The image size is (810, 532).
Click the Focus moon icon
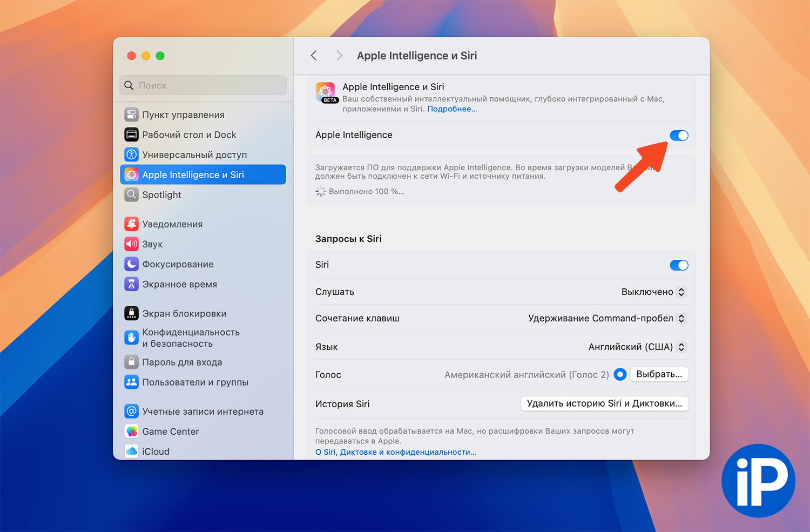131,264
